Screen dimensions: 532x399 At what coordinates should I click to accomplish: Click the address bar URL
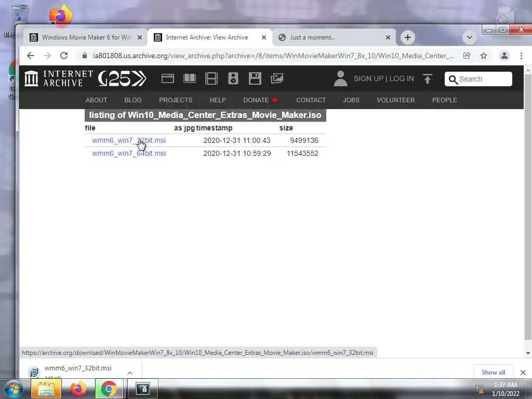tap(273, 56)
